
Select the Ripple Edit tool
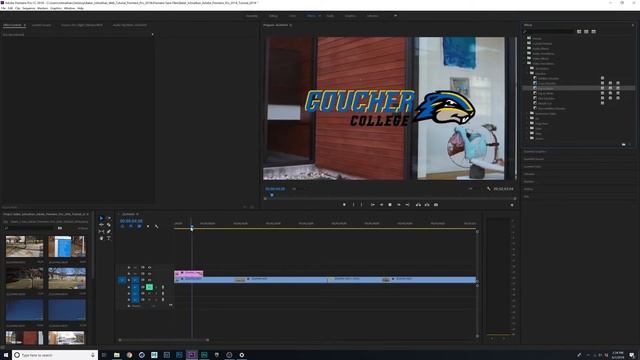102,225
